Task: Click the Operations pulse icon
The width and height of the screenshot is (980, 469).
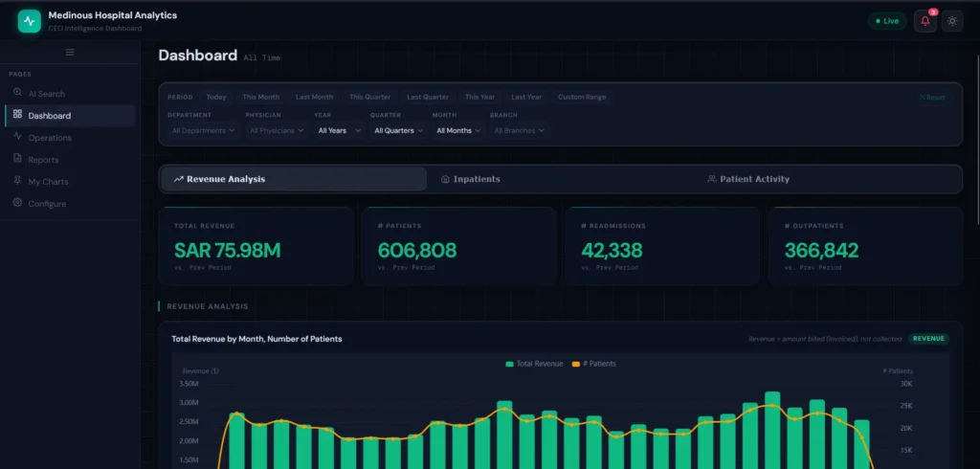Action: pyautogui.click(x=17, y=136)
